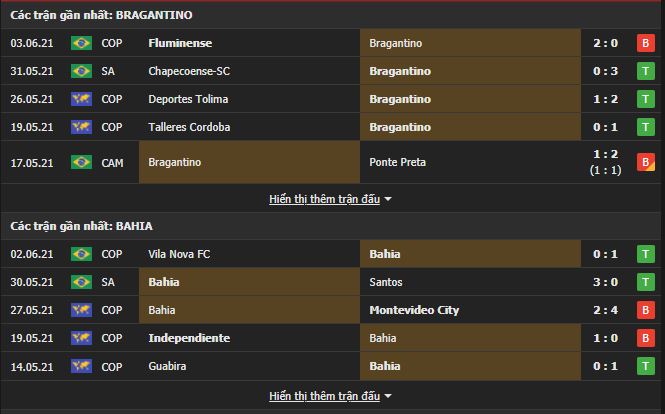Screen dimensions: 665x414
Task: Open Chapecoense-SC team link
Action: (x=187, y=71)
